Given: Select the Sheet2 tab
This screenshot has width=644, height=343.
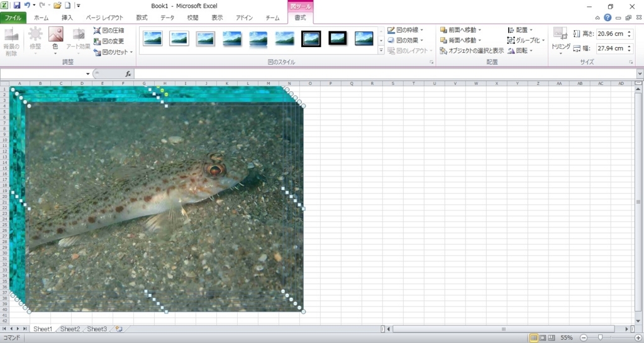Looking at the screenshot, I should [70, 329].
